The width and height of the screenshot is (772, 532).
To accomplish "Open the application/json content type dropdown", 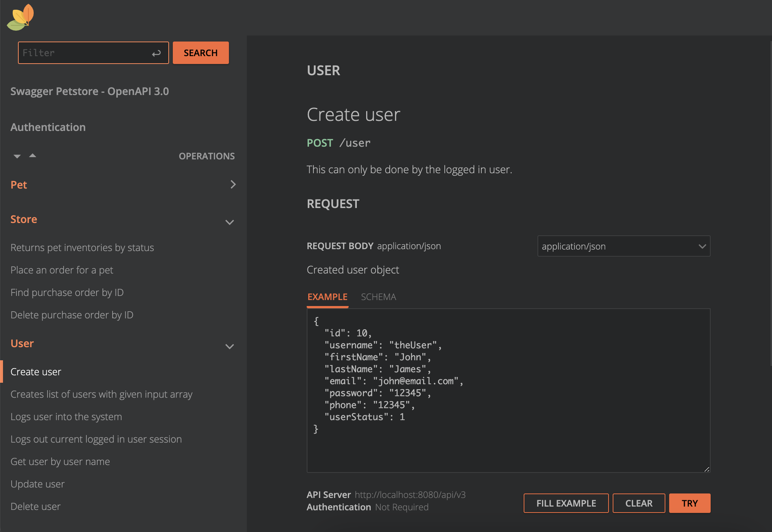I will click(x=624, y=246).
